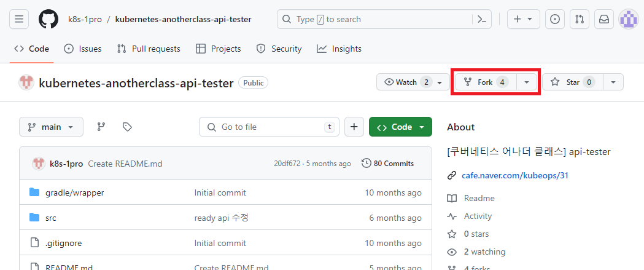The image size is (644, 270).
Task: Click the repository title kubernetes-anotherclass-api-tester
Action: pos(136,83)
